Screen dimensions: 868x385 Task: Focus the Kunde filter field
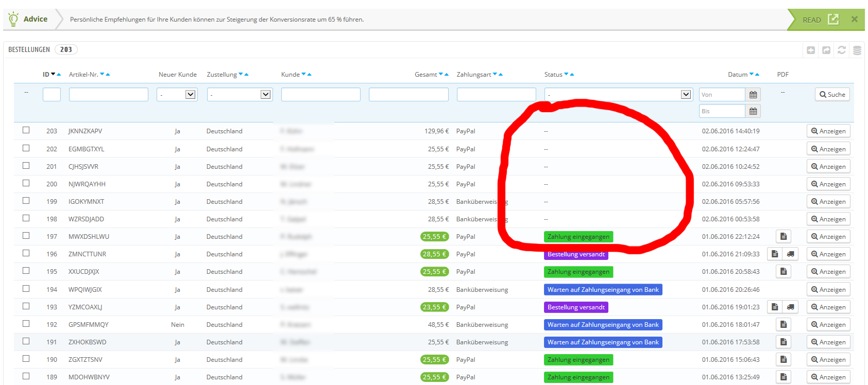point(321,95)
